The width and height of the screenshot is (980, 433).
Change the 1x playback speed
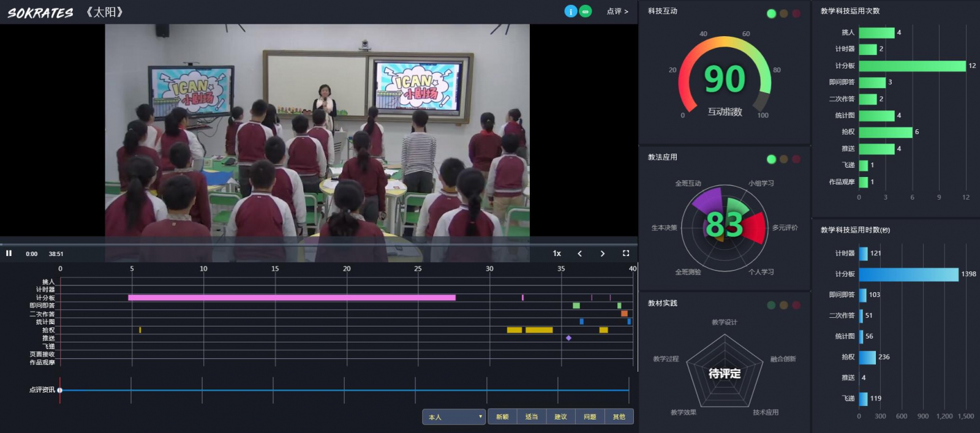(557, 253)
